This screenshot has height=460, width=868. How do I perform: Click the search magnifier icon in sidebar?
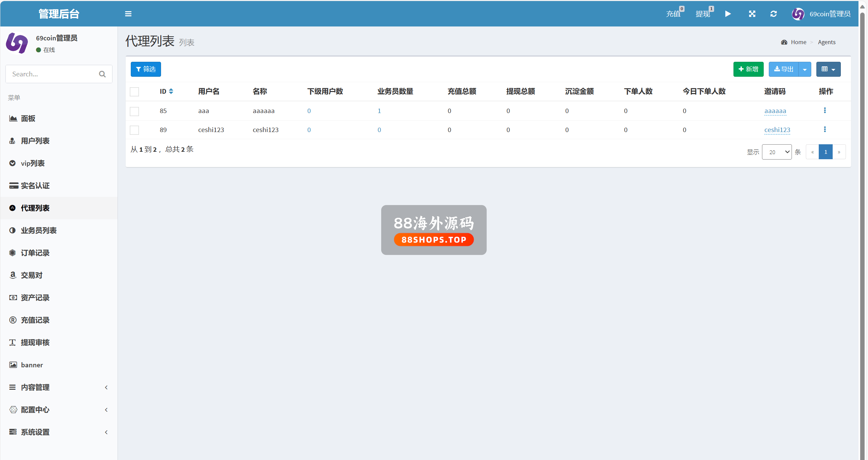[102, 74]
